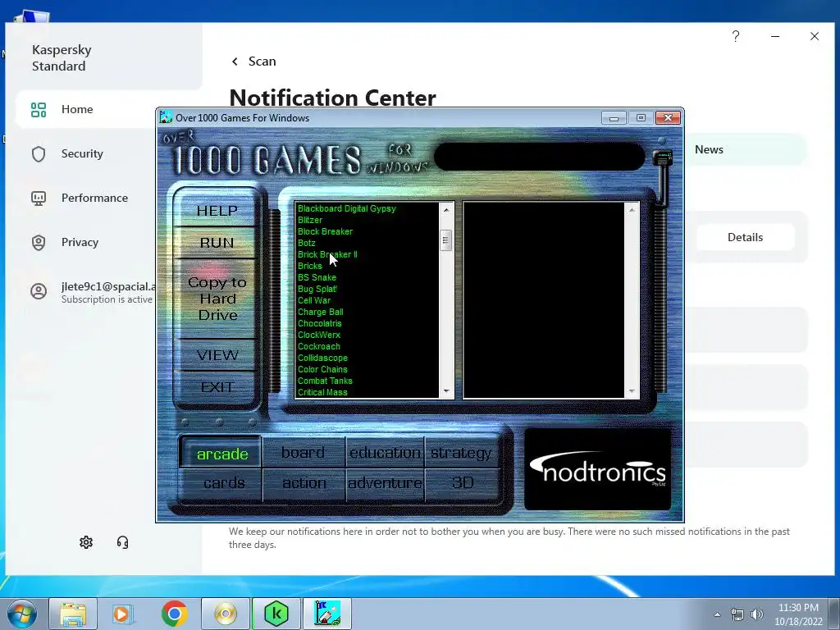Click the Performance monitor icon
The height and width of the screenshot is (630, 840).
point(39,199)
